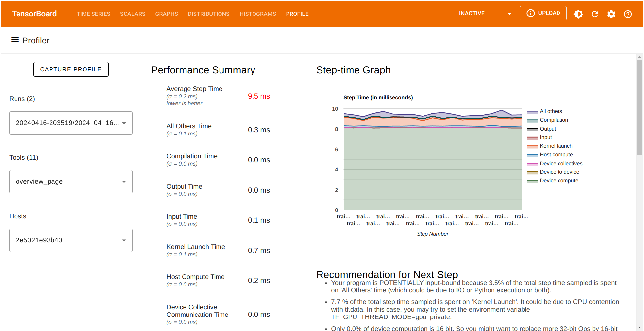Click the scrollbar up arrow
This screenshot has width=644, height=331.
(x=640, y=57)
